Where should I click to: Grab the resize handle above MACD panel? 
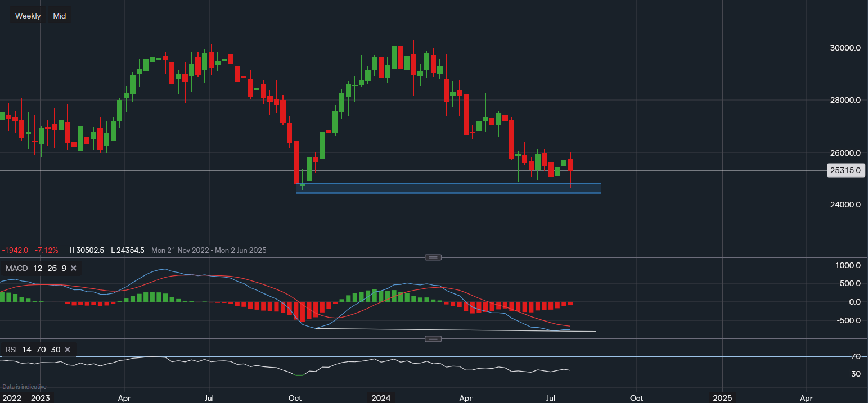[433, 257]
